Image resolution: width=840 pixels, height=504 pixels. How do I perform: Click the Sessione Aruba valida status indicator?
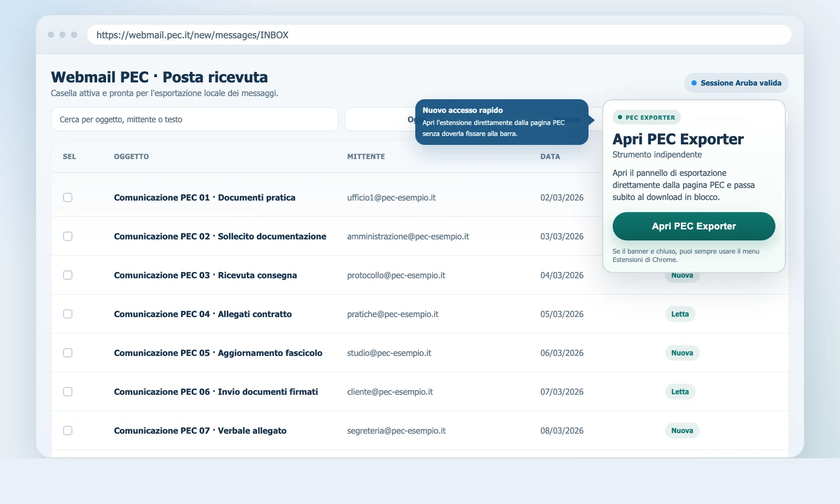(x=736, y=83)
